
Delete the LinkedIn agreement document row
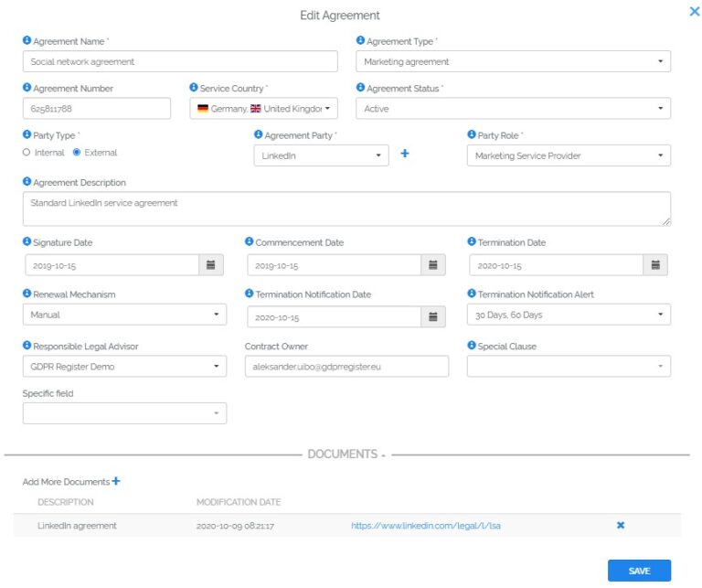[621, 525]
